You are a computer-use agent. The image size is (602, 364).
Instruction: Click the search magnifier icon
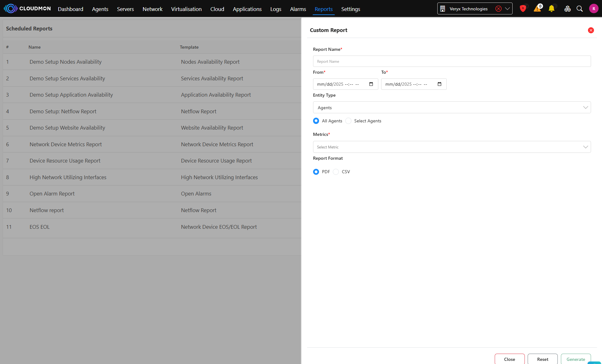(x=580, y=9)
